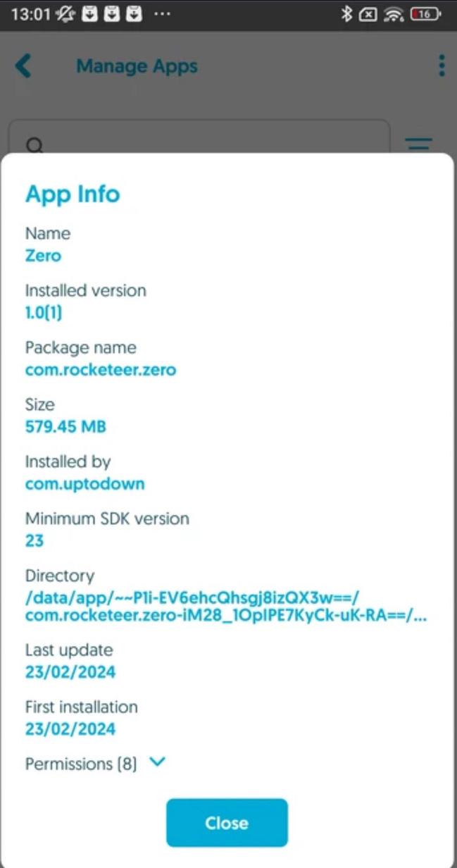457x868 pixels.
Task: Tap the App Info dialog heading
Action: [x=73, y=194]
